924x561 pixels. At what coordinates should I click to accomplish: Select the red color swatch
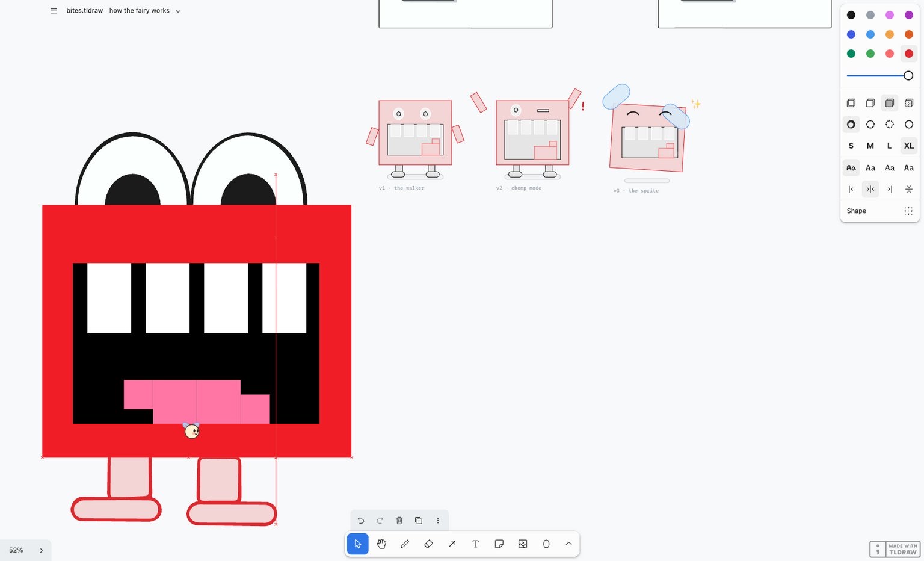[x=908, y=54]
